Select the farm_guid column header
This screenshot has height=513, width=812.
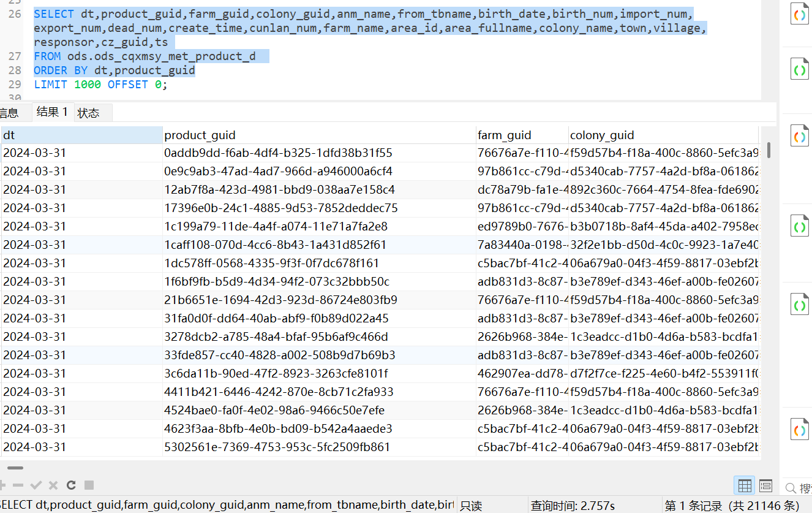coord(522,135)
